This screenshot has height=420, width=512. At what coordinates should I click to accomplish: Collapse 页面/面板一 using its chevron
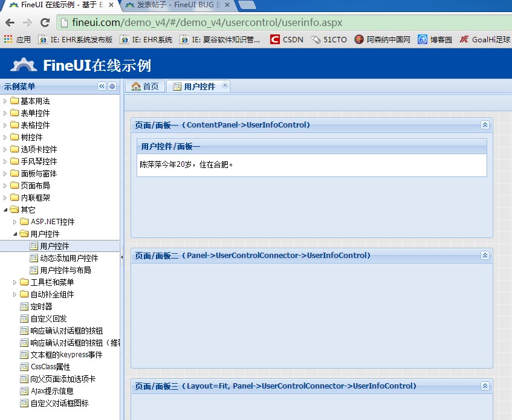(x=485, y=124)
